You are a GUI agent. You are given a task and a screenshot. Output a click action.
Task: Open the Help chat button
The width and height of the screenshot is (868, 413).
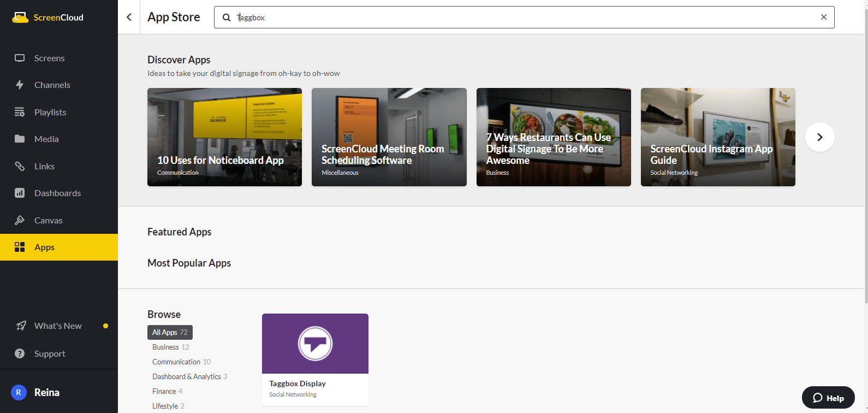(828, 398)
